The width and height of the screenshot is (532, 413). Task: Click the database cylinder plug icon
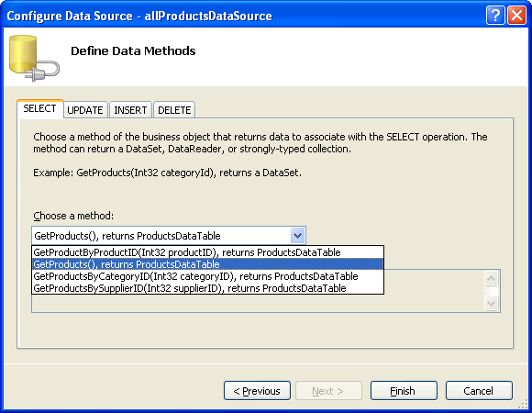coord(34,58)
